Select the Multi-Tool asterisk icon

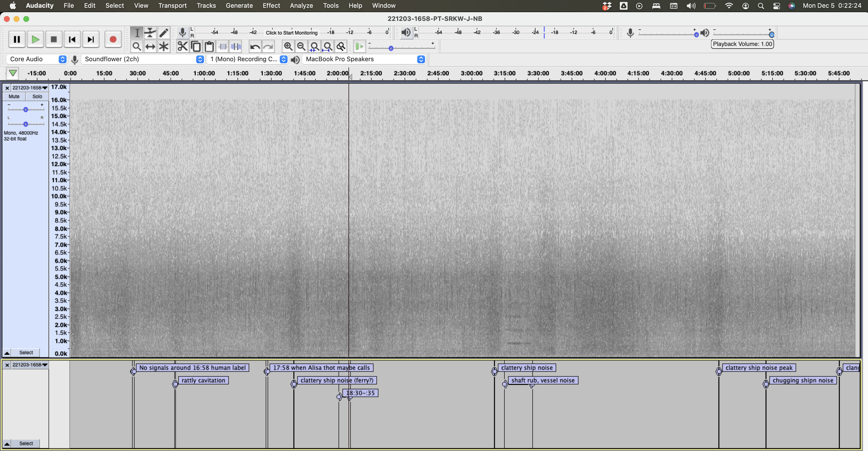click(164, 46)
